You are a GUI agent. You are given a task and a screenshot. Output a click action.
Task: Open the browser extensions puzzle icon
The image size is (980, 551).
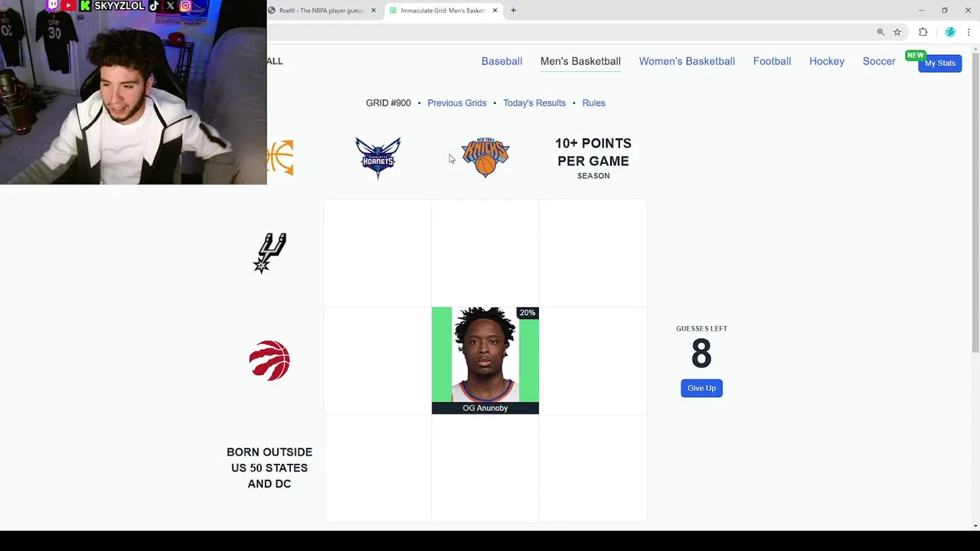click(x=923, y=32)
